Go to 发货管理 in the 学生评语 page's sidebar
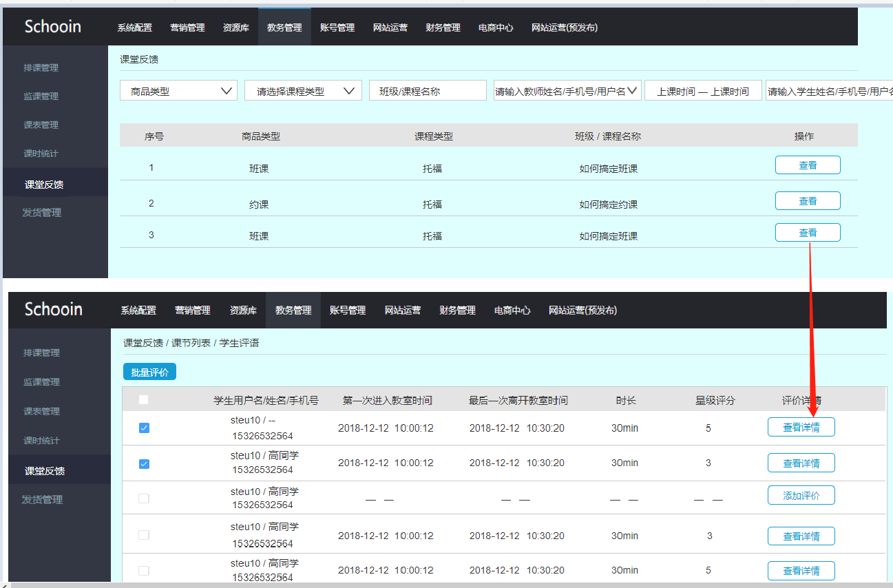Screen dimensions: 893x588 click(x=42, y=500)
